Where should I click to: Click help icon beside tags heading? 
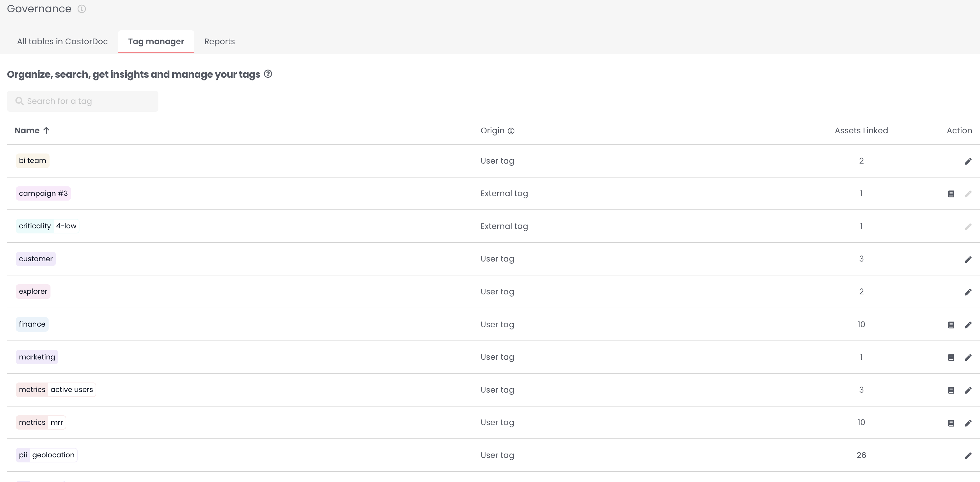click(268, 74)
